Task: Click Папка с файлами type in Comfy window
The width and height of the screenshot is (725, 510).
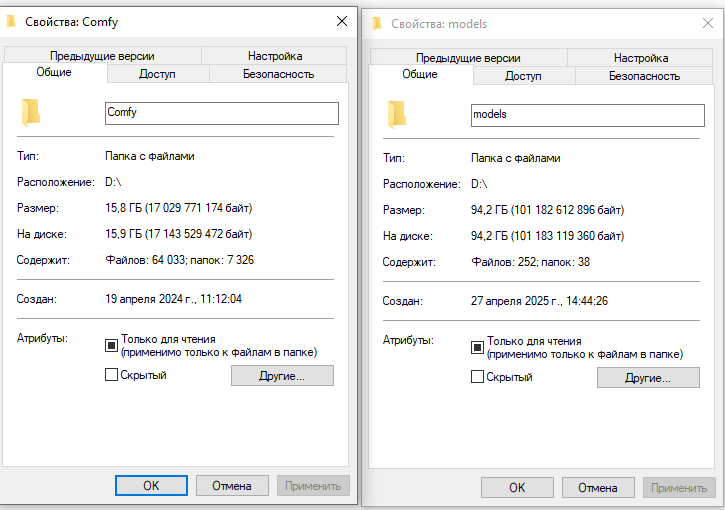Action: 150,156
